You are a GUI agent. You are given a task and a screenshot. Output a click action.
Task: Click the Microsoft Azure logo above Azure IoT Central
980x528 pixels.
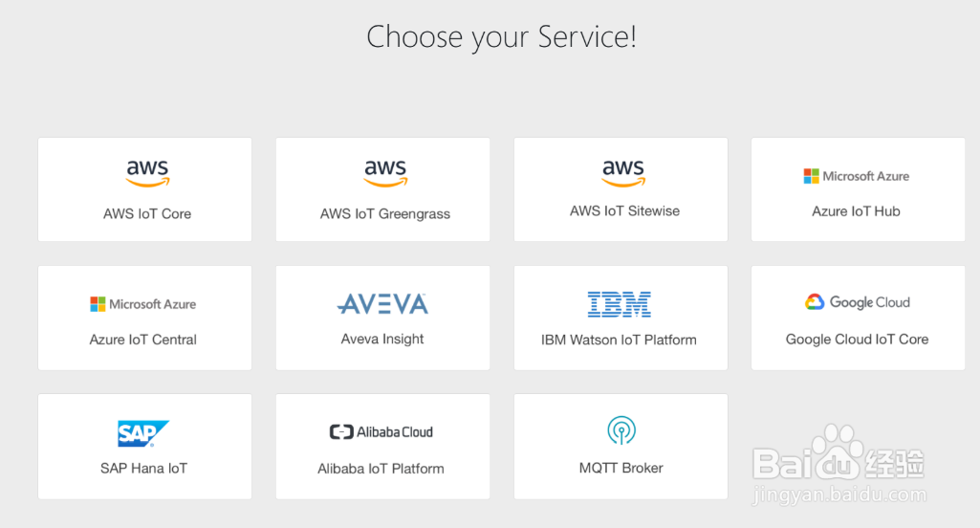coord(143,304)
